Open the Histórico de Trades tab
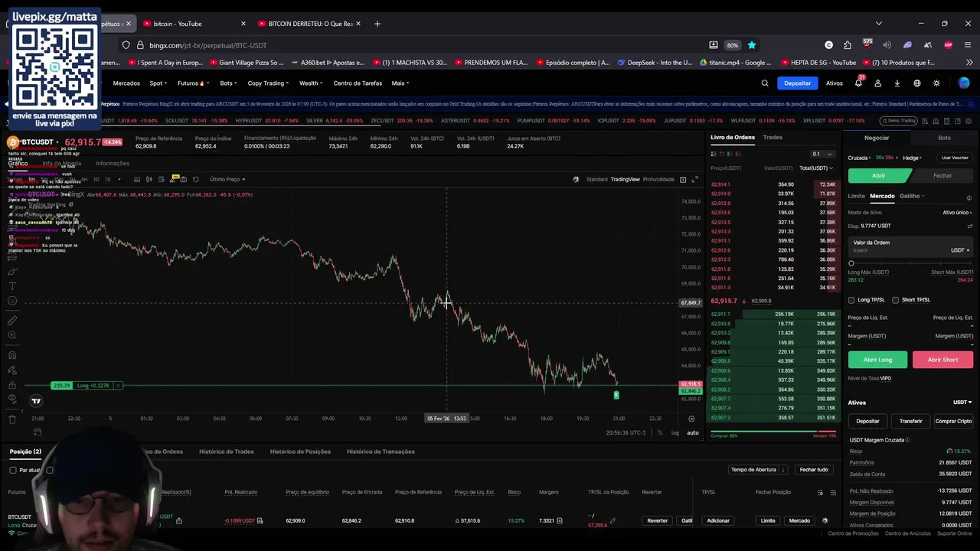The image size is (980, 551). [226, 452]
